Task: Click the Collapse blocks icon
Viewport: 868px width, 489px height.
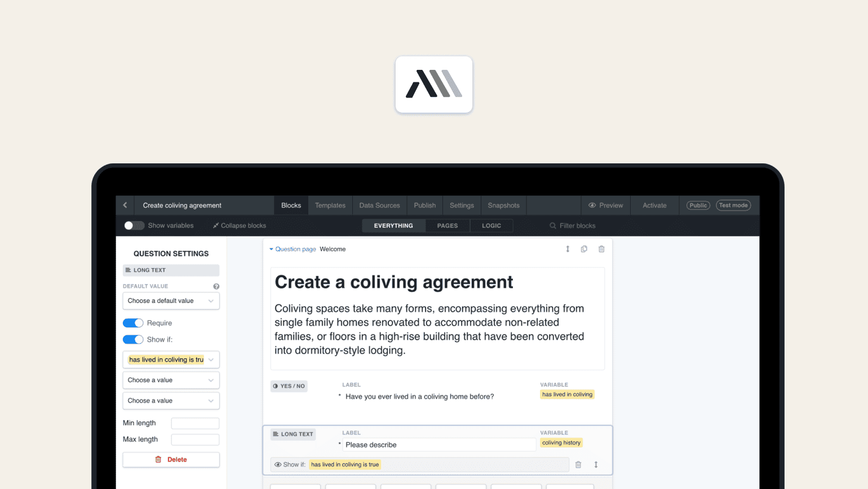Action: [216, 225]
